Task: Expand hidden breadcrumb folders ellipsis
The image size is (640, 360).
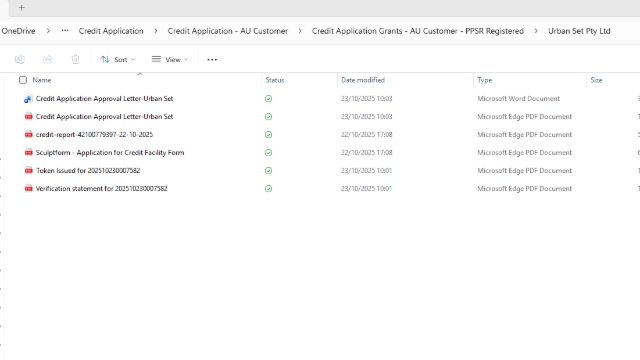Action: pos(65,31)
